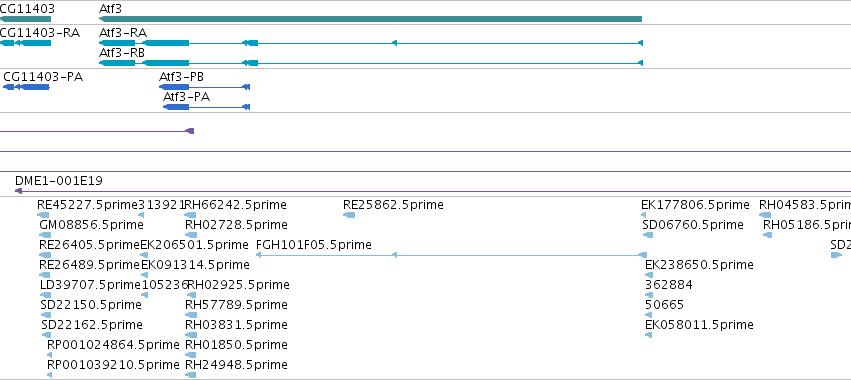The height and width of the screenshot is (380, 851).
Task: Select EST LD39707.5prime
Action: coord(91,284)
